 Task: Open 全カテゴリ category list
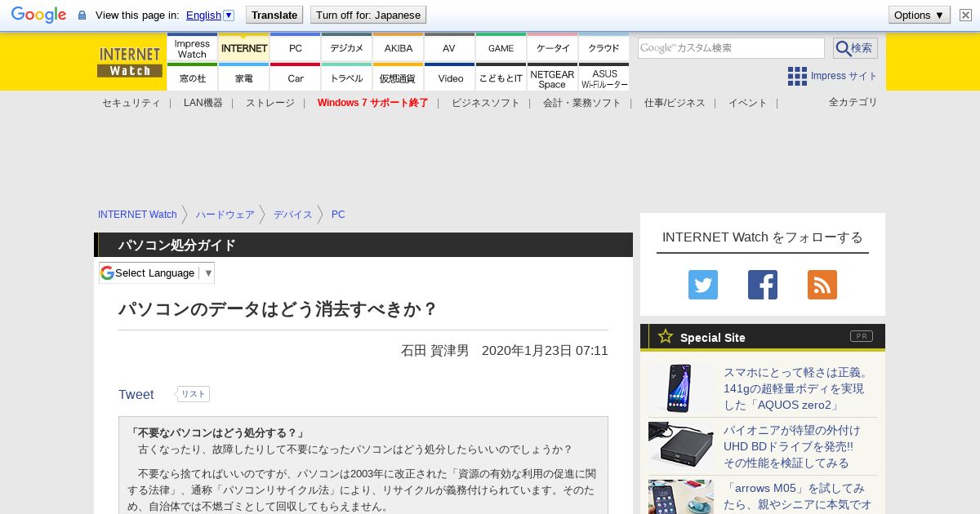coord(853,102)
